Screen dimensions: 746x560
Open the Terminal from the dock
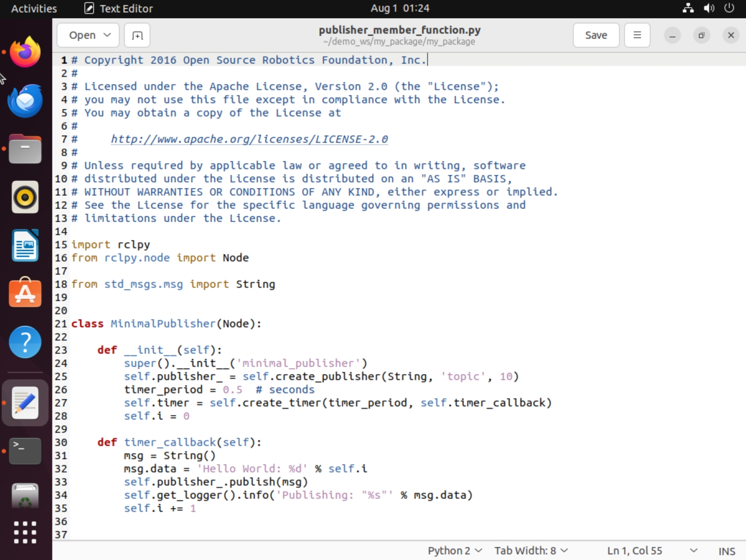point(25,451)
